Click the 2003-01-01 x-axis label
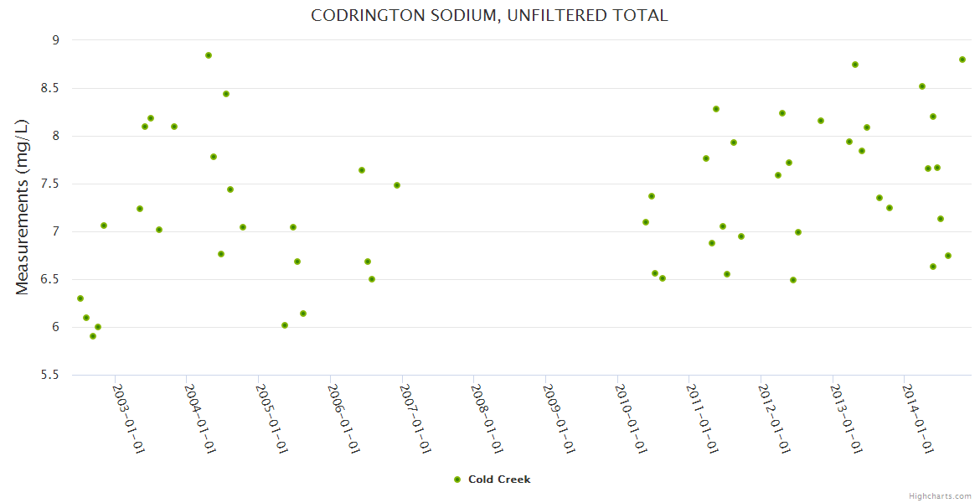Viewport: 980px width, 503px height. [x=128, y=418]
